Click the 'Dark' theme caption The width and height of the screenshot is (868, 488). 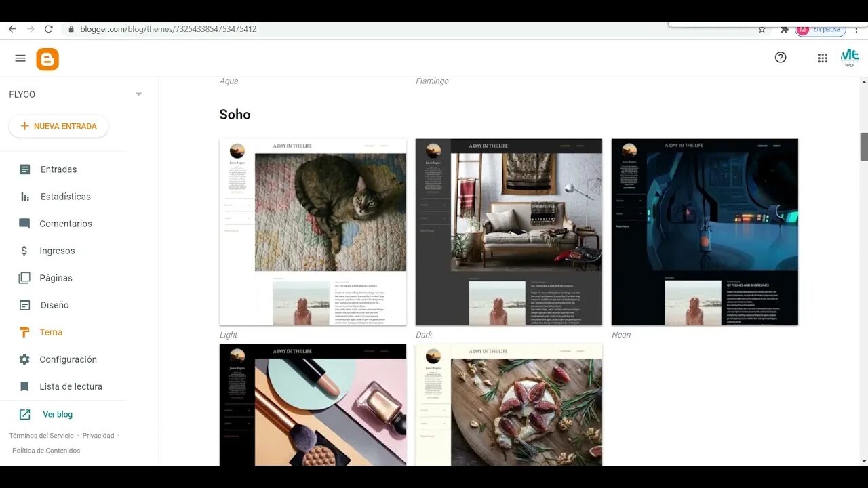tap(424, 335)
